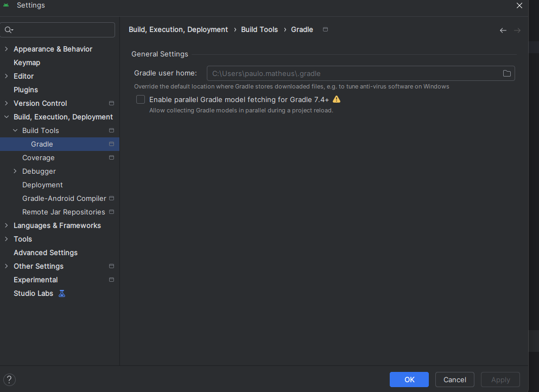Screen dimensions: 539x392
Task: Open Gradle-Android Compiler settings
Action: [64, 198]
